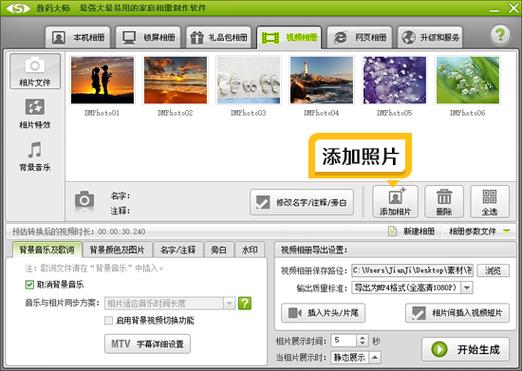The image size is (522, 371).
Task: Switch to 背景颜色及图片 tab
Action: (x=117, y=249)
